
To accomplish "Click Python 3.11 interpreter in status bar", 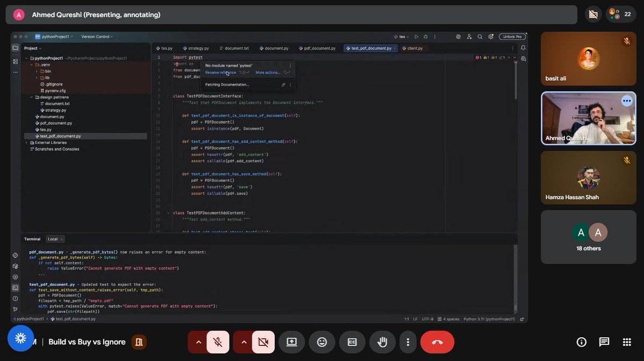I will (489, 319).
